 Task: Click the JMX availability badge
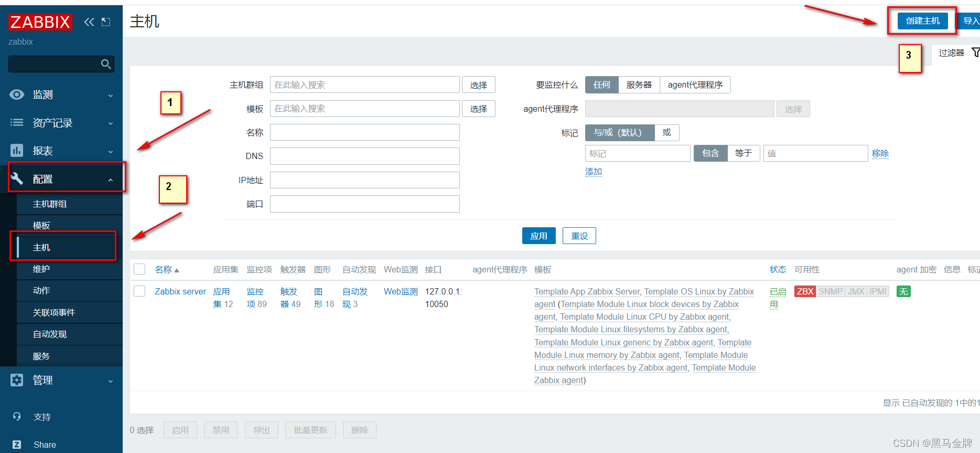pyautogui.click(x=856, y=291)
